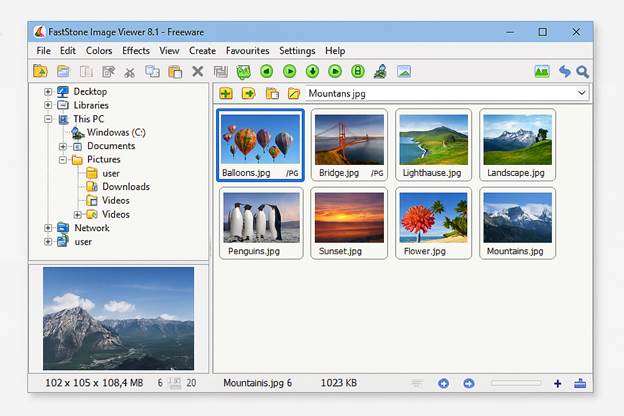
Task: Select the Downloads folder in tree
Action: pyautogui.click(x=125, y=187)
